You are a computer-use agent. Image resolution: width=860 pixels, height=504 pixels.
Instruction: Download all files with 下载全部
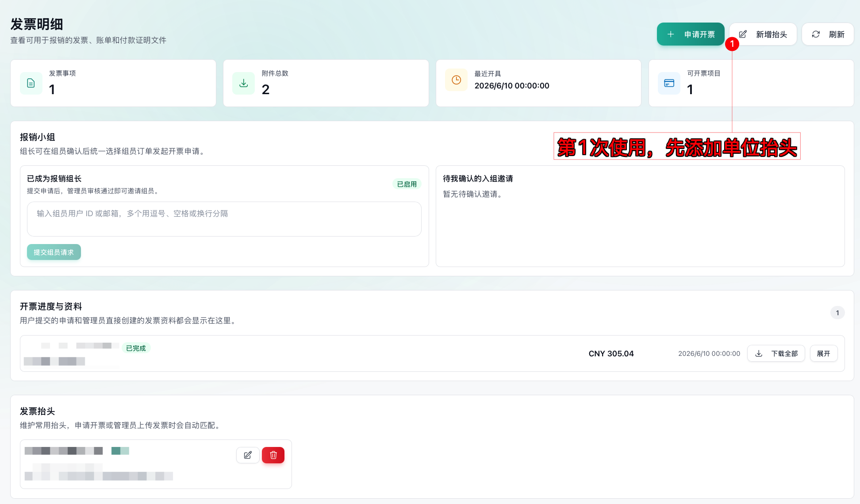(x=776, y=353)
